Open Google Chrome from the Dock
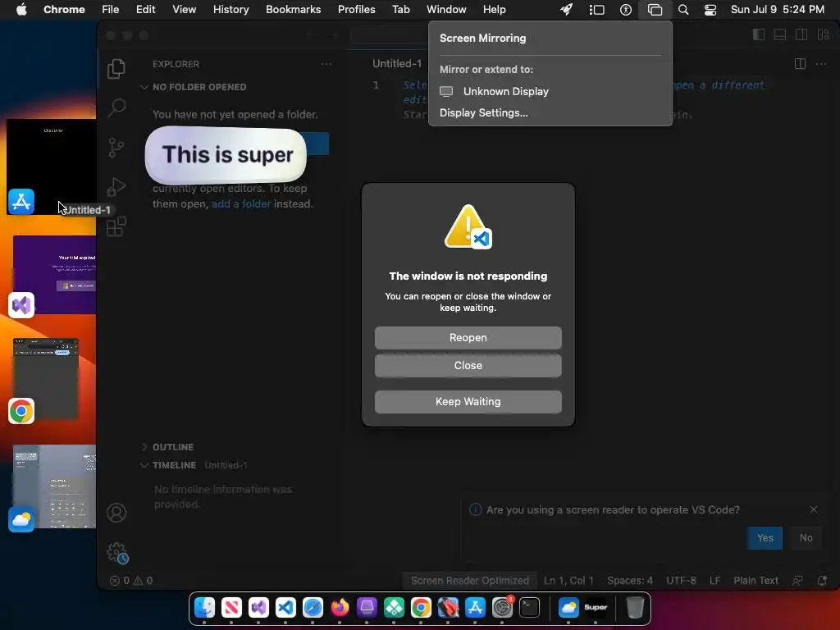840x630 pixels. point(421,608)
